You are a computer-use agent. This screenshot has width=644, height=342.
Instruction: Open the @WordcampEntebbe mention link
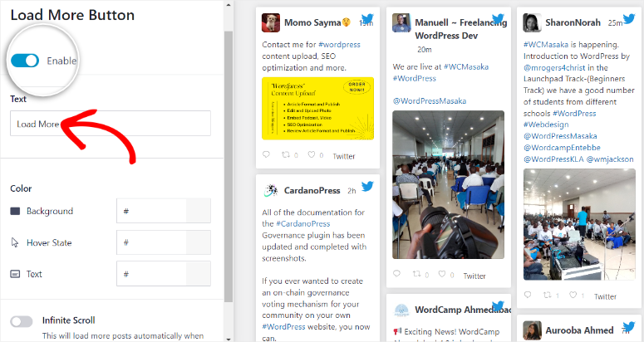tap(562, 147)
